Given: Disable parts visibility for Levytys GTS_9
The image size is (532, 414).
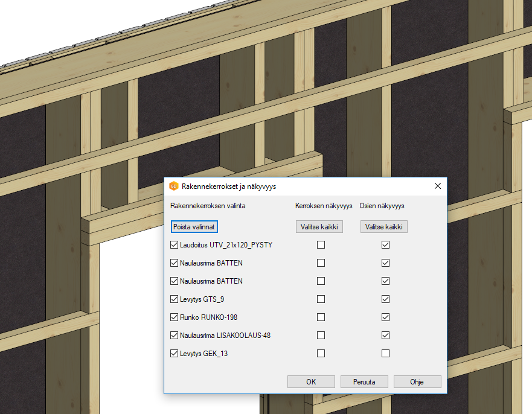Looking at the screenshot, I should [x=385, y=299].
